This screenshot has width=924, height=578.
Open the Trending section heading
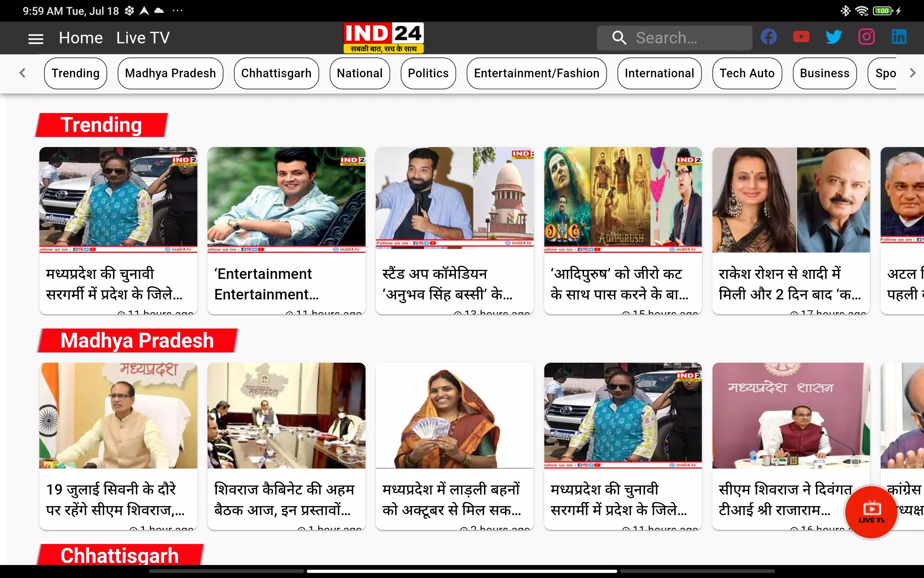pyautogui.click(x=101, y=125)
